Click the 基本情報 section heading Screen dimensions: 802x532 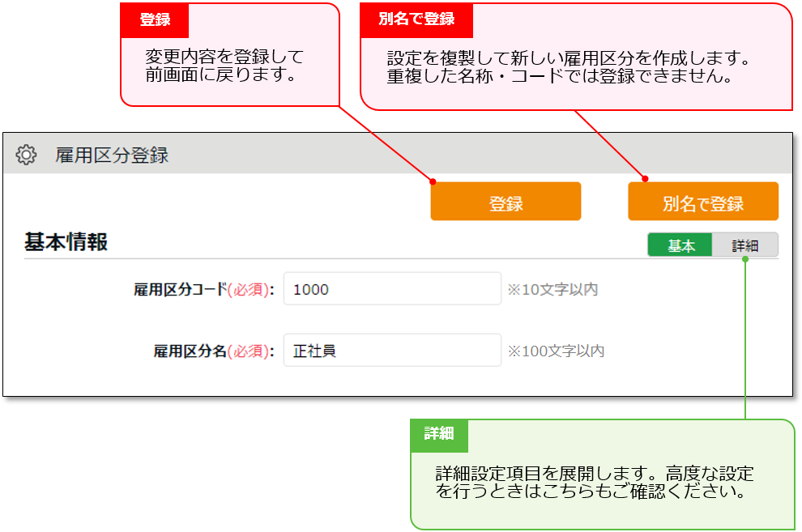click(x=66, y=242)
